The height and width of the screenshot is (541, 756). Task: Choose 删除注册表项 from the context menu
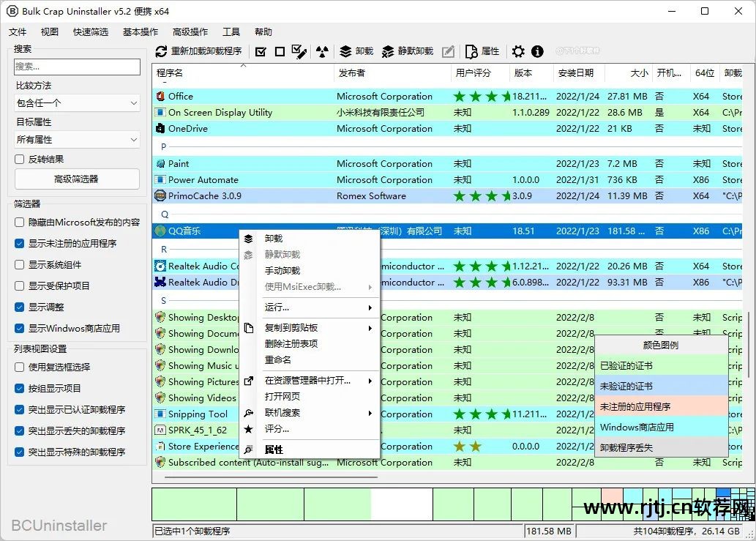[x=291, y=344]
